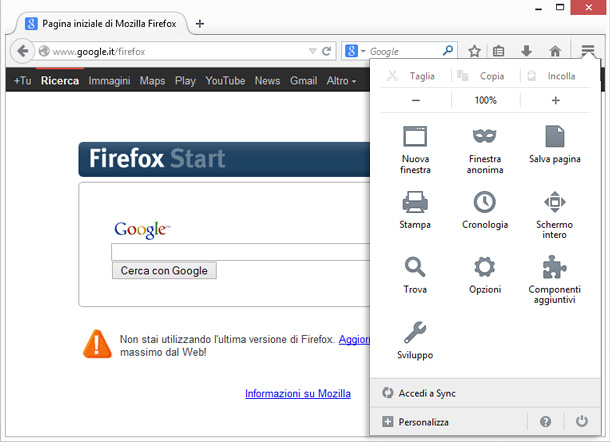
Task: Reload the current page
Action: pos(327,51)
